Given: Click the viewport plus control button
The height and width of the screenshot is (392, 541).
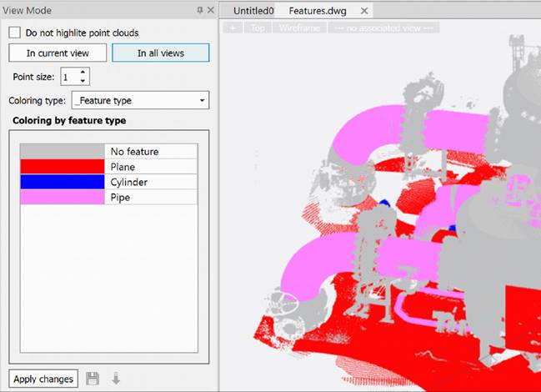Looking at the screenshot, I should tap(233, 28).
